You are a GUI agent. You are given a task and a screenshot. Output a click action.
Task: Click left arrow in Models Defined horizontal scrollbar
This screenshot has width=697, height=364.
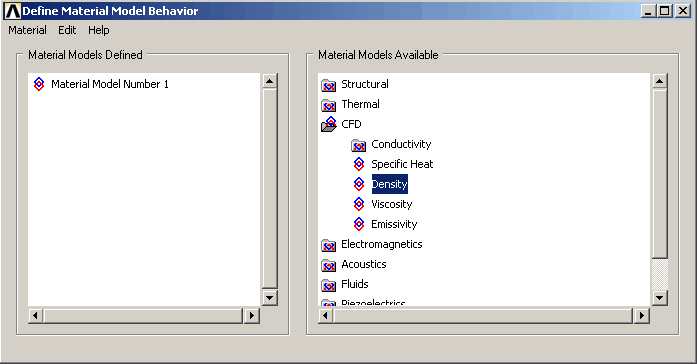(x=36, y=316)
